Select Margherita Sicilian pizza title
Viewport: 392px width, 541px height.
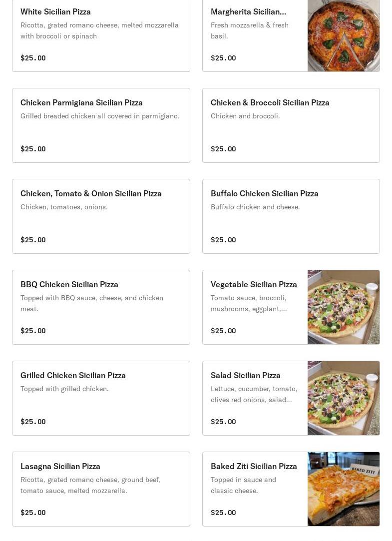pyautogui.click(x=248, y=11)
